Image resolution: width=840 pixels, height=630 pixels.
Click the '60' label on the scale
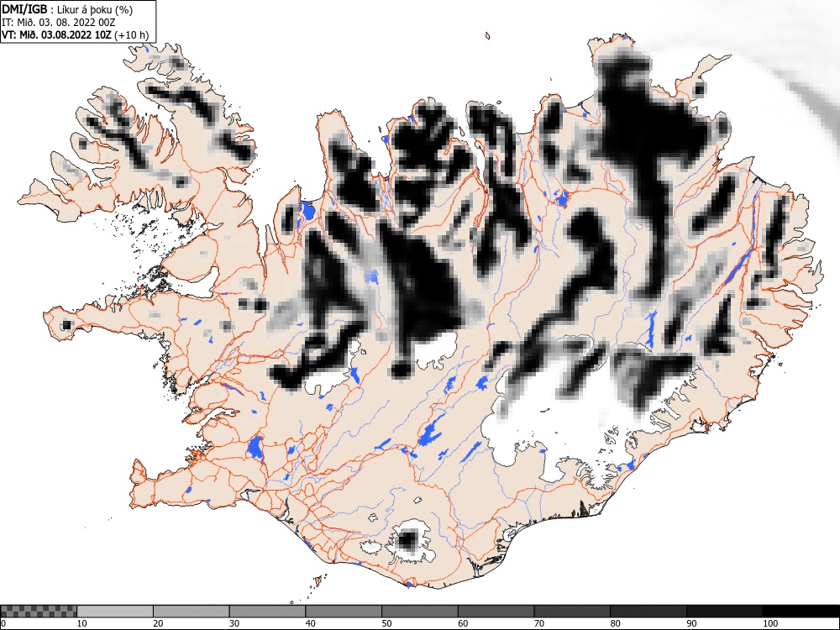click(463, 623)
